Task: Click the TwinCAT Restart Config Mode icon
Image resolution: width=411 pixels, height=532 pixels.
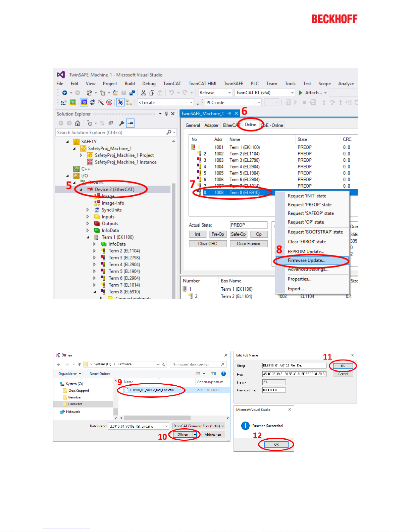Action: 84,102
